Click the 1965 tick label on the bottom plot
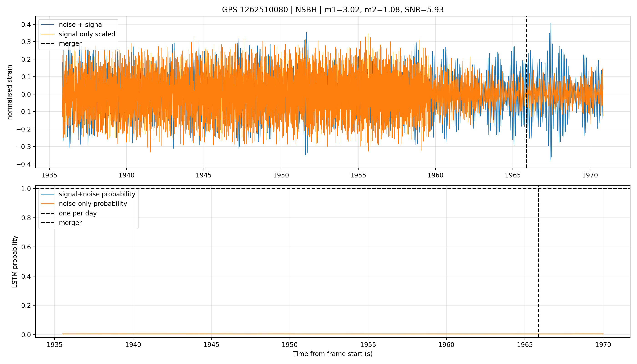 click(525, 345)
